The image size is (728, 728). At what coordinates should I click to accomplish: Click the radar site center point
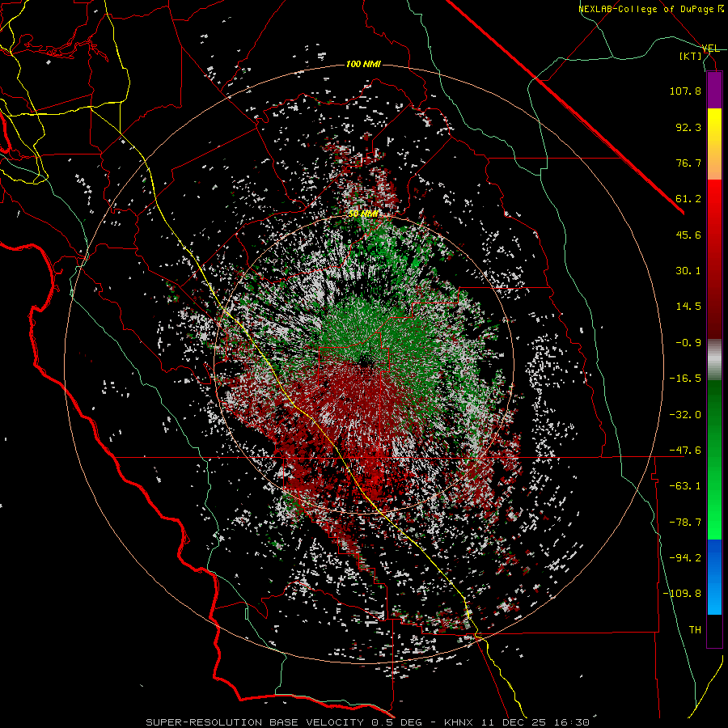pos(363,361)
